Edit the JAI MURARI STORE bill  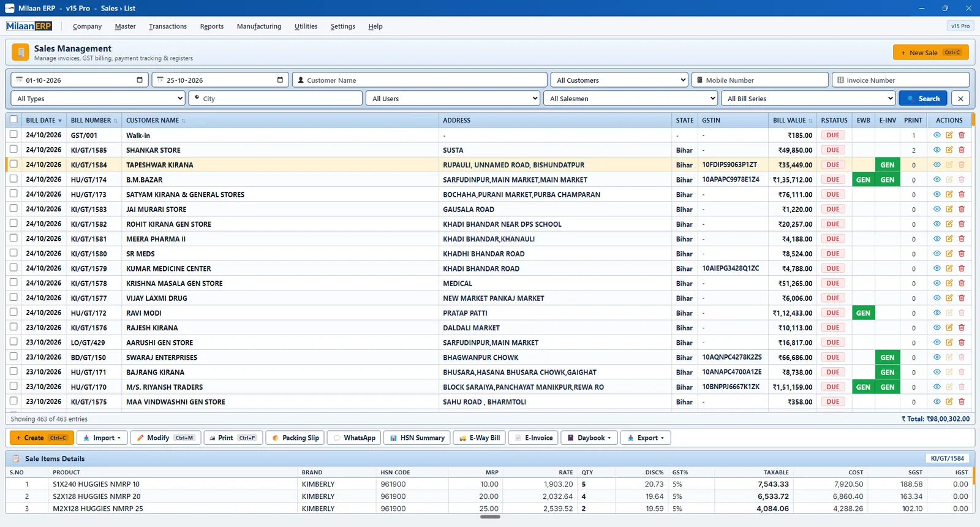(x=949, y=209)
